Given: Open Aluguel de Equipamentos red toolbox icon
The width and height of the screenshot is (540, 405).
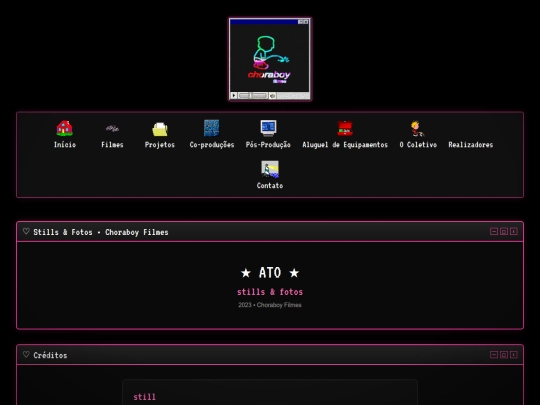Looking at the screenshot, I should (345, 128).
